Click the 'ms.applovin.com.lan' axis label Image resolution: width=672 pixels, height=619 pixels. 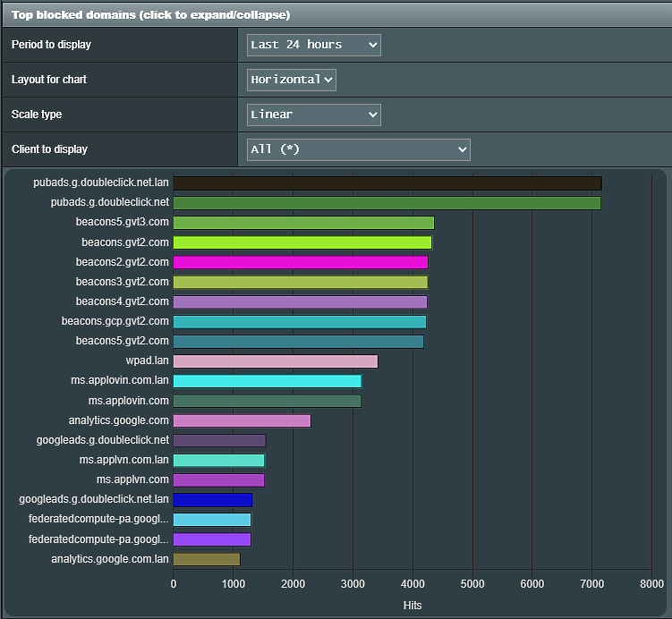pos(120,380)
